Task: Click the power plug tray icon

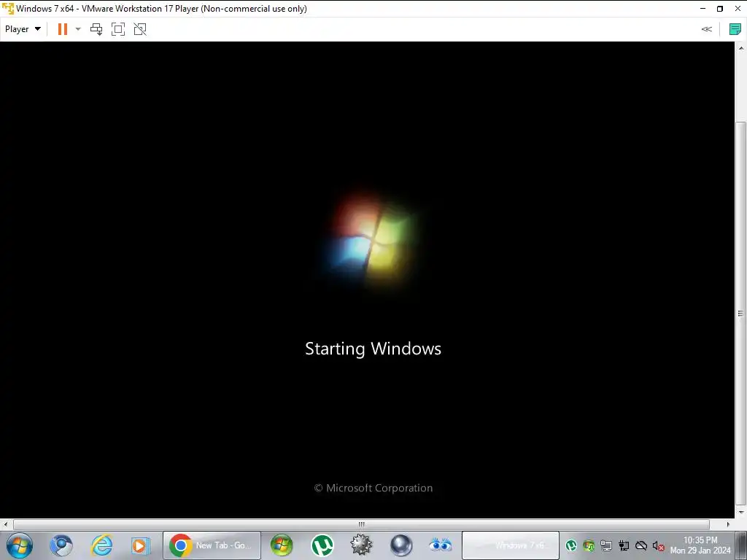Action: [624, 545]
